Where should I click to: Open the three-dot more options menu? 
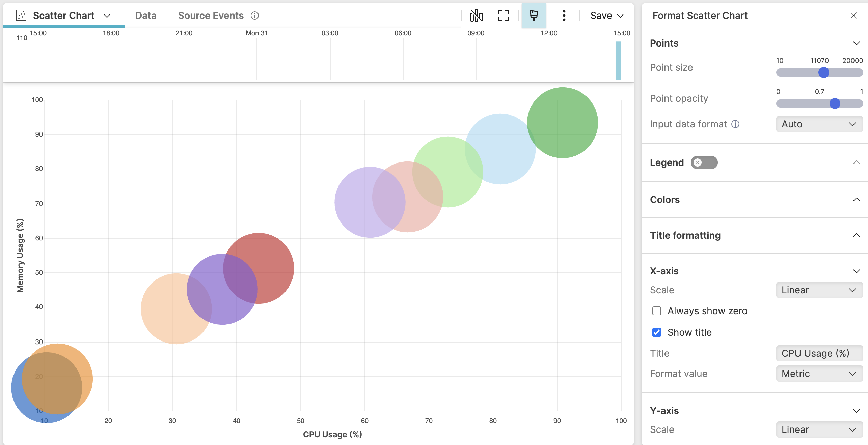tap(564, 16)
